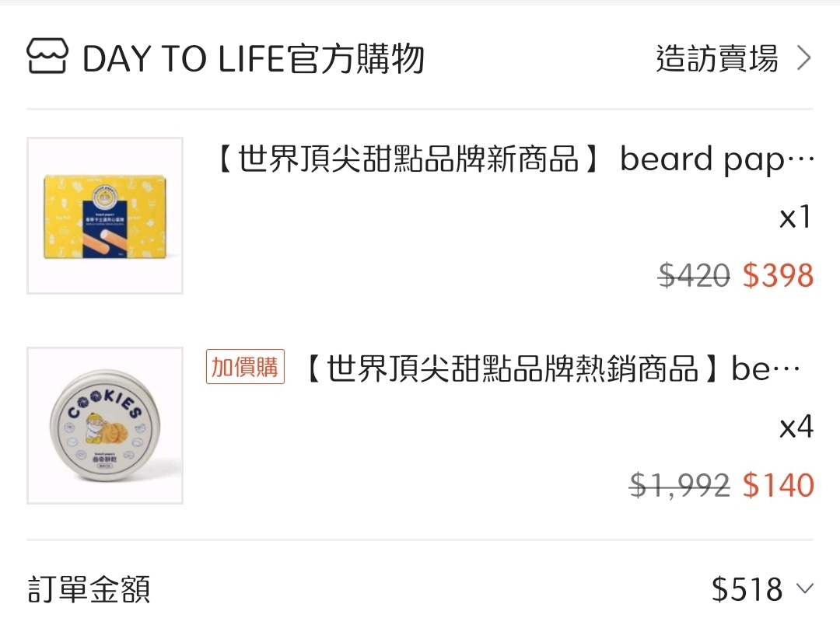Screen dimensions: 840x632
Task: Click the $518 order total
Action: pyautogui.click(x=747, y=589)
